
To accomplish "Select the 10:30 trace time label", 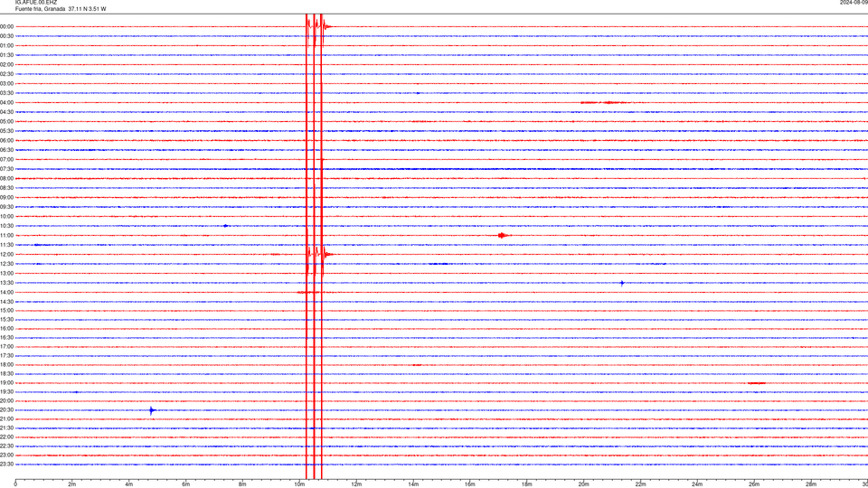I will coord(7,226).
